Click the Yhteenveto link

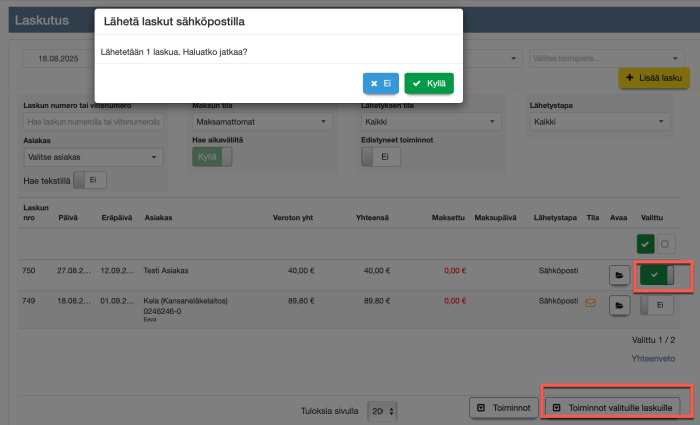click(653, 358)
